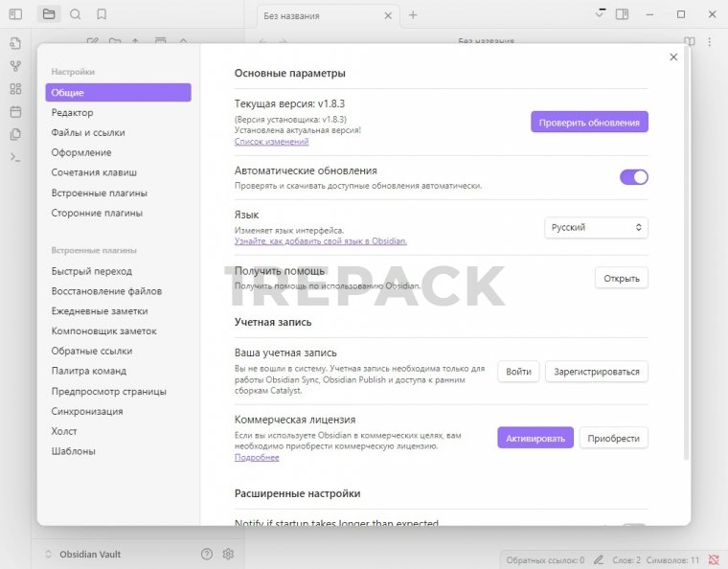The width and height of the screenshot is (728, 569).
Task: Toggle Notify if startup takes longer switch
Action: (634, 525)
